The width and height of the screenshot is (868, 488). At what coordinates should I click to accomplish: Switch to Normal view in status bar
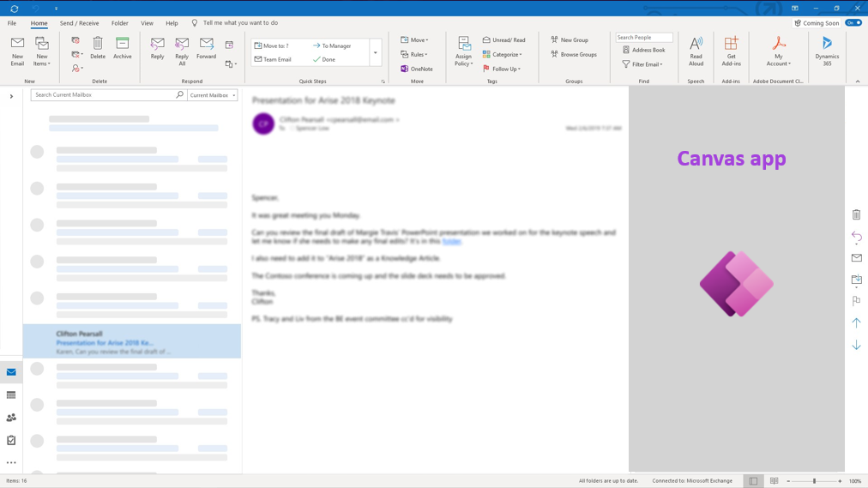tap(753, 481)
